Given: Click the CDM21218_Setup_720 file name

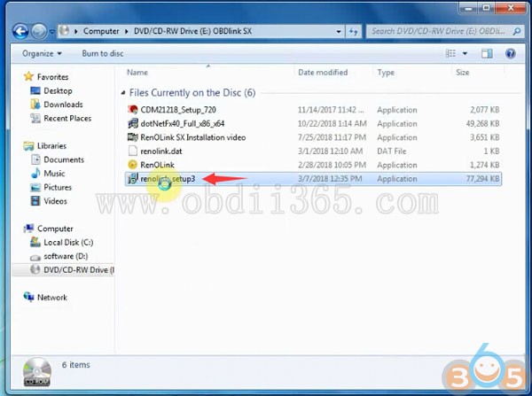Looking at the screenshot, I should (x=178, y=110).
